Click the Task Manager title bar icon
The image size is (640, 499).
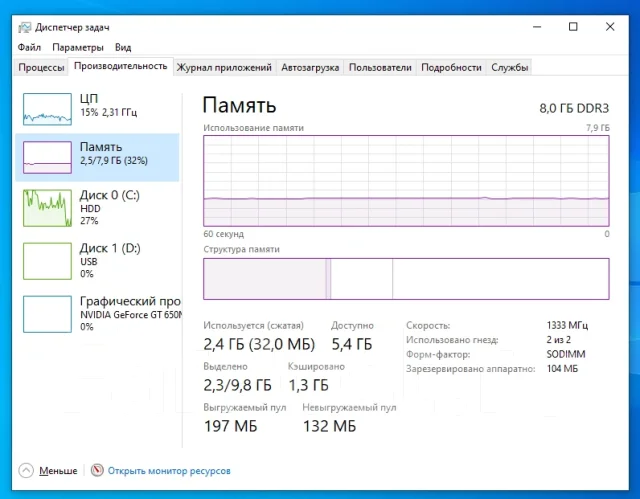(24, 27)
